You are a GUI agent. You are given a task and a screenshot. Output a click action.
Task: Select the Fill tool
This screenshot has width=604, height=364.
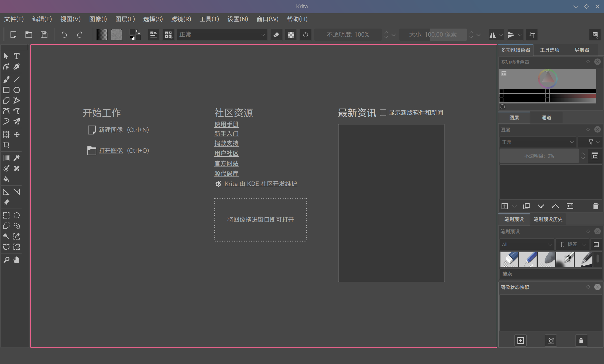pyautogui.click(x=6, y=179)
